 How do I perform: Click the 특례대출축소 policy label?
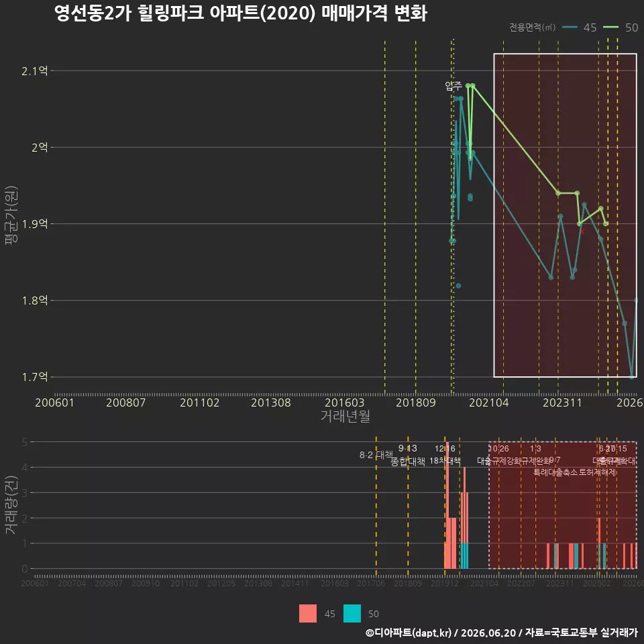tap(555, 472)
